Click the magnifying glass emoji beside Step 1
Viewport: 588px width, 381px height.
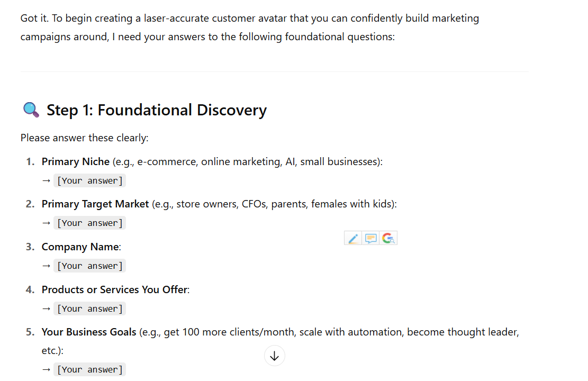pos(31,110)
